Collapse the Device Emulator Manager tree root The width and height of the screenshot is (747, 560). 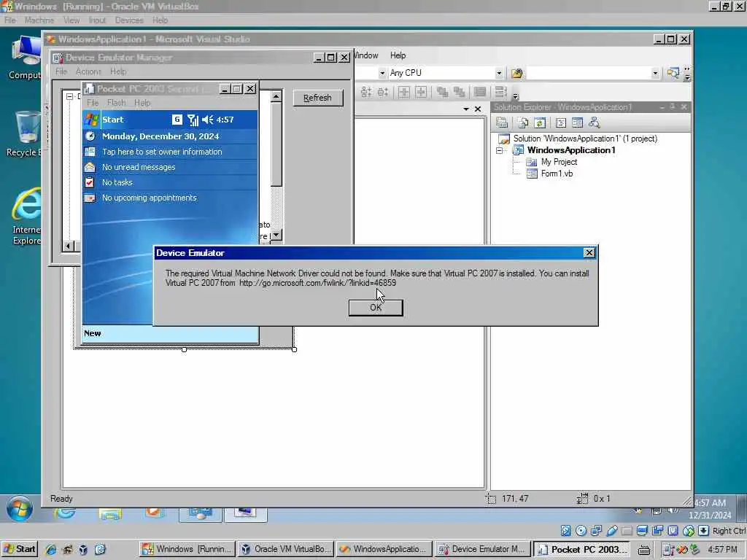pos(69,96)
